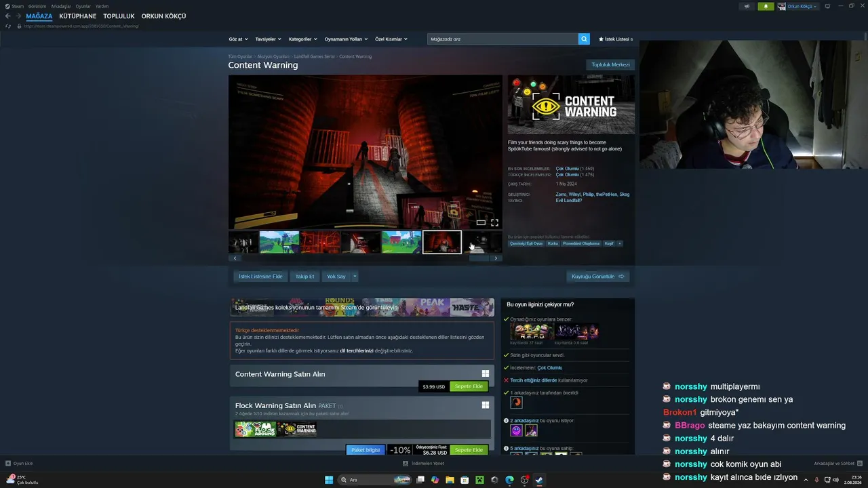Open the green notifications bell
The image size is (868, 488).
pyautogui.click(x=766, y=6)
